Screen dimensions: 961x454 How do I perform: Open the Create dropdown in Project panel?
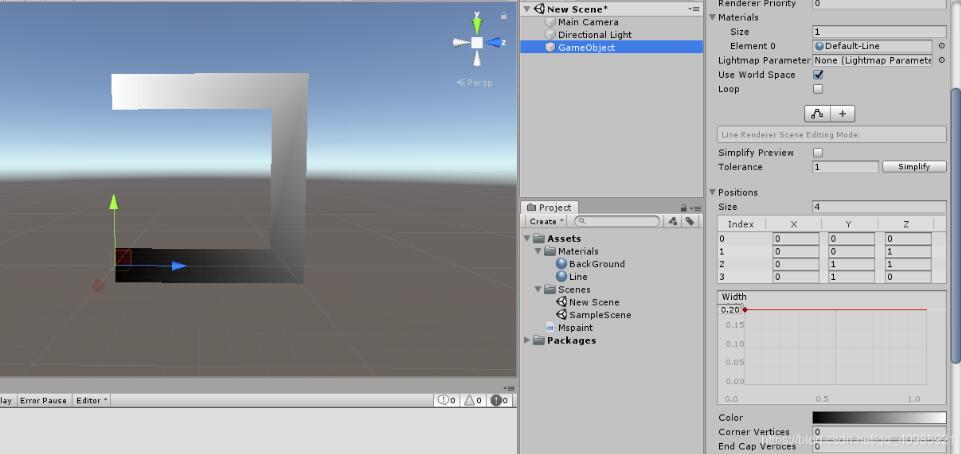[x=547, y=221]
